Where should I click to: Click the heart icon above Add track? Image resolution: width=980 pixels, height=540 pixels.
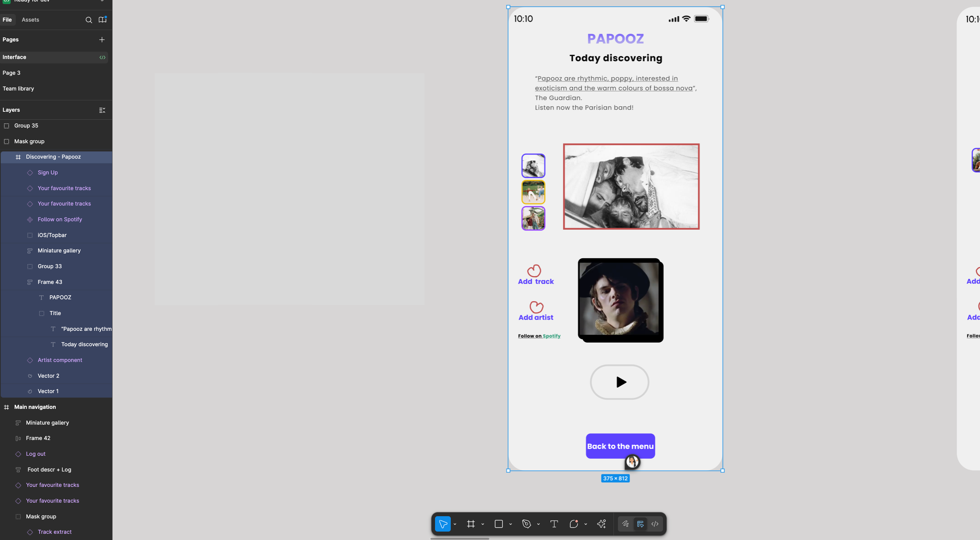(x=534, y=270)
